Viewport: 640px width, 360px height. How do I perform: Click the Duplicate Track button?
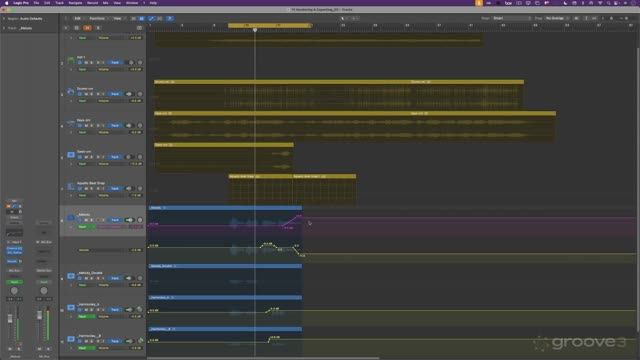[x=76, y=28]
